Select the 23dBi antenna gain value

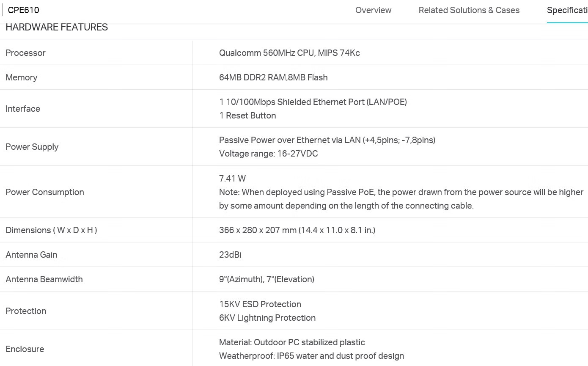[x=230, y=255]
